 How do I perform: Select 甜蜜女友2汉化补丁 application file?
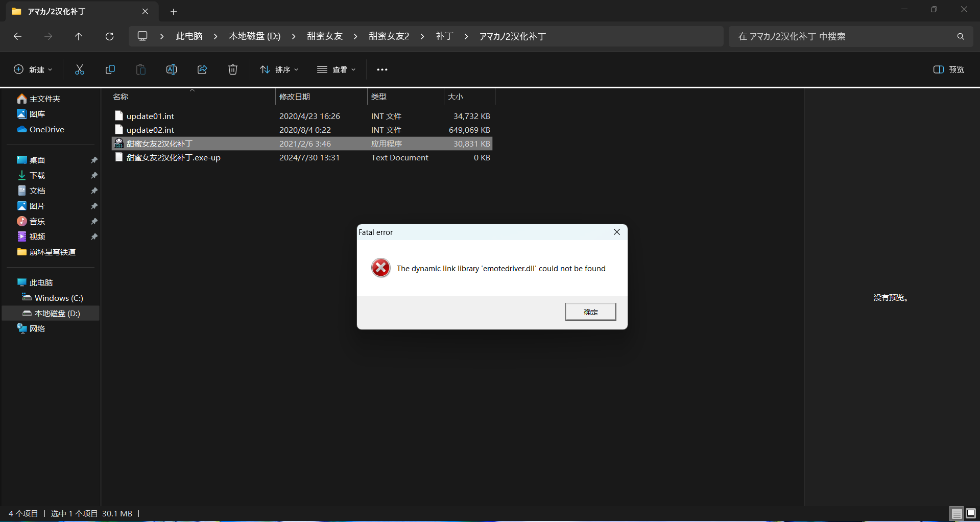tap(302, 144)
